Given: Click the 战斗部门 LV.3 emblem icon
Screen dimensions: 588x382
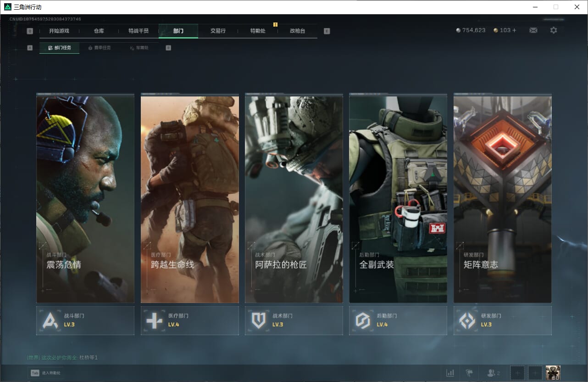Looking at the screenshot, I should pos(50,320).
